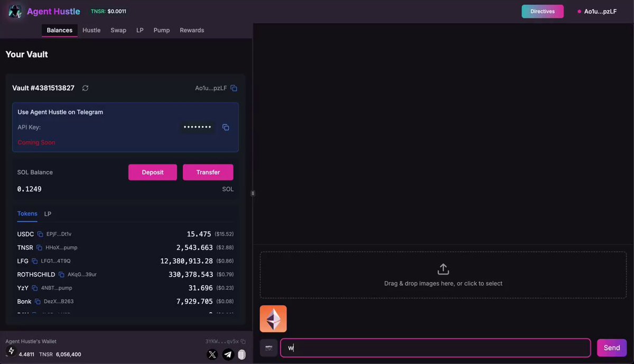Viewport: 634px width, 364px height.
Task: Click the red Coming Soon text
Action: click(36, 142)
